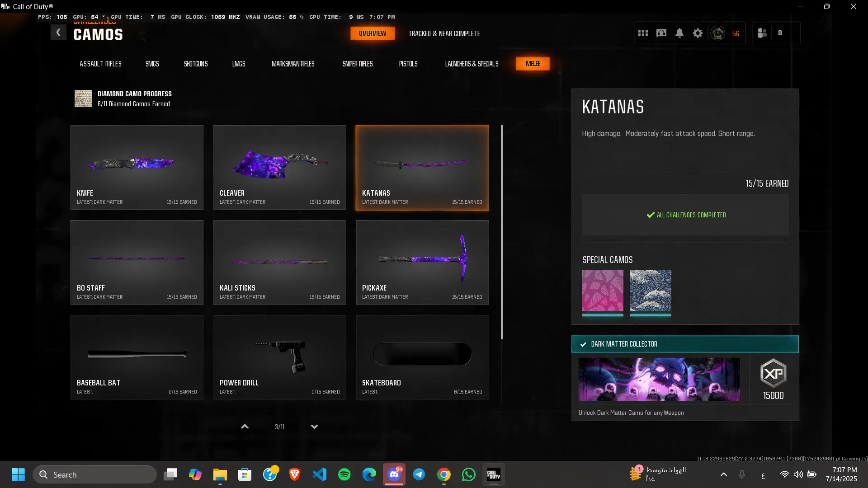Click the player profile emblem

718,33
